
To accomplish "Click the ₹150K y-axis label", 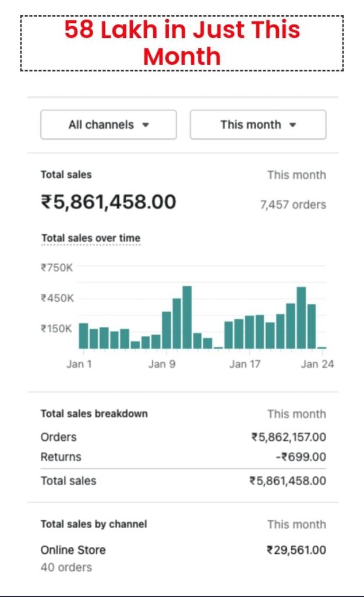I will pyautogui.click(x=56, y=329).
